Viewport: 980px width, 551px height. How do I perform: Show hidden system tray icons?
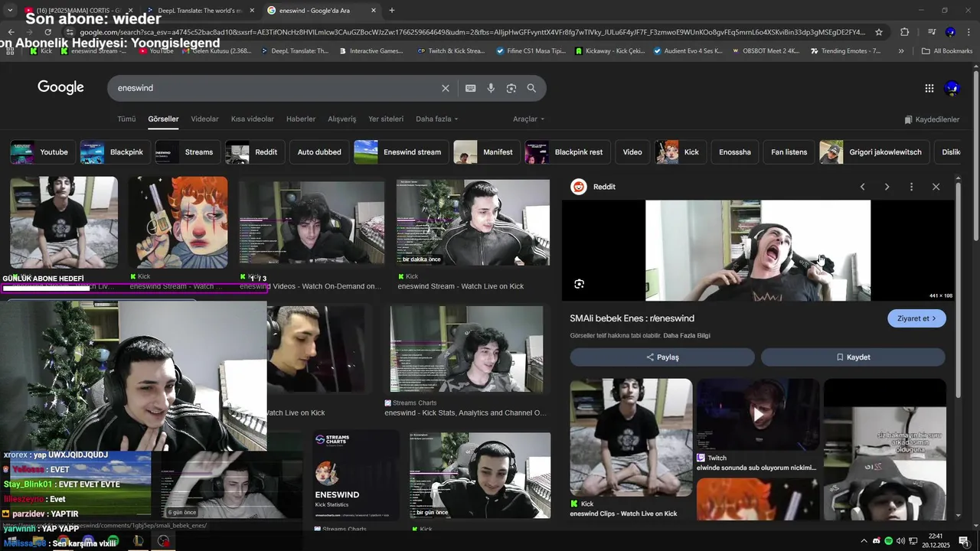(x=864, y=541)
